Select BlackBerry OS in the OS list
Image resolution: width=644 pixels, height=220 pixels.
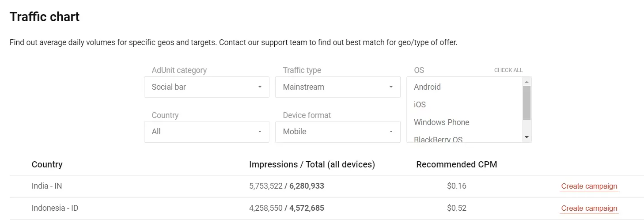(x=438, y=139)
